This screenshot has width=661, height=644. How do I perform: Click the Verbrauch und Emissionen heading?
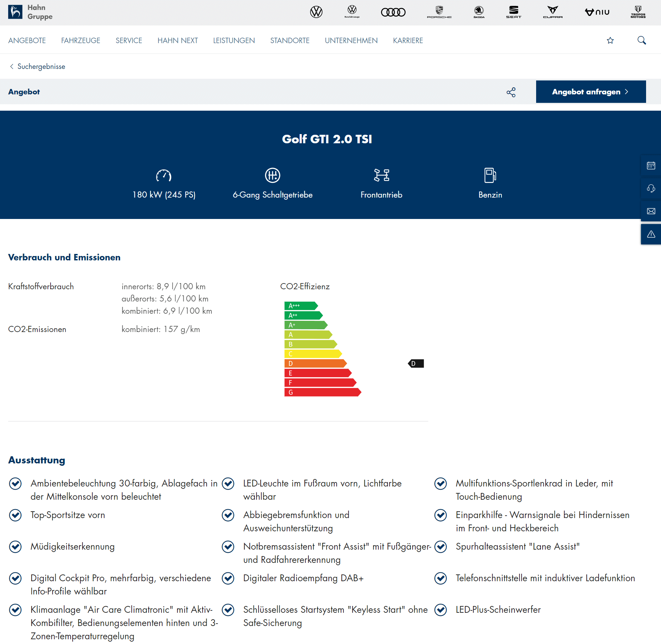[x=64, y=258]
